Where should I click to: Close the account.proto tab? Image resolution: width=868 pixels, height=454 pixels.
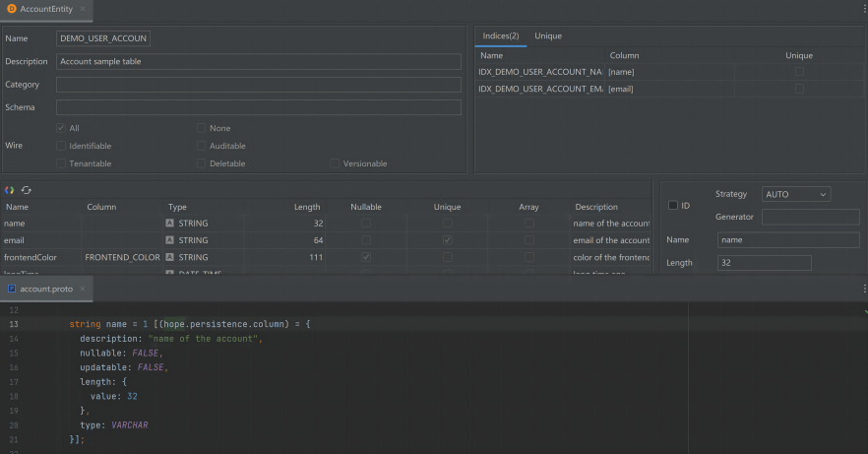click(x=83, y=290)
